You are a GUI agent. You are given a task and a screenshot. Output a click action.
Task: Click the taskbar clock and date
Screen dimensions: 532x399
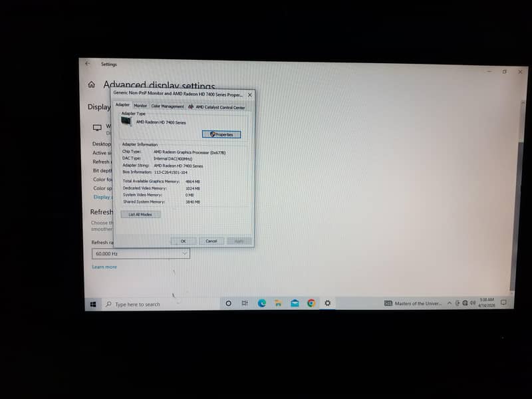coord(487,303)
